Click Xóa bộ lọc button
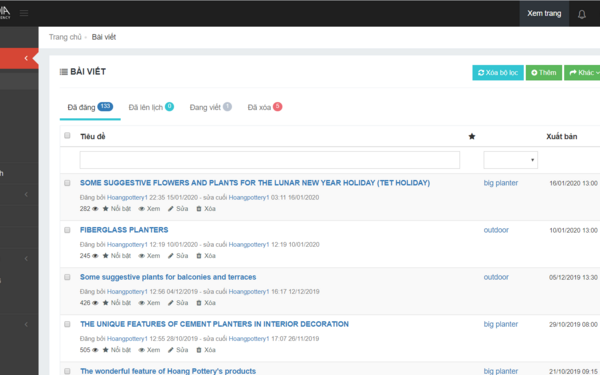 click(498, 73)
